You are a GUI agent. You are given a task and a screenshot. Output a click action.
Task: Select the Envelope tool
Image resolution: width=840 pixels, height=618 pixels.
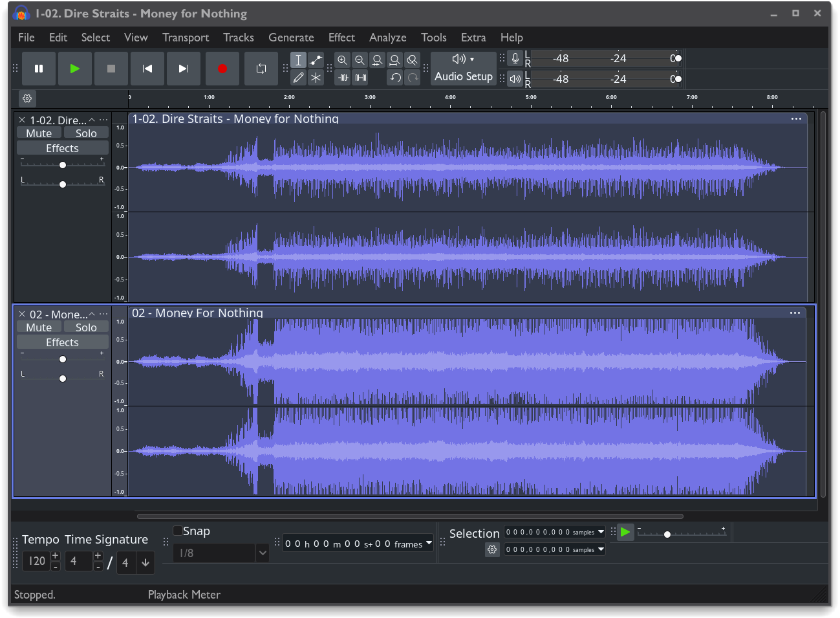pyautogui.click(x=316, y=60)
